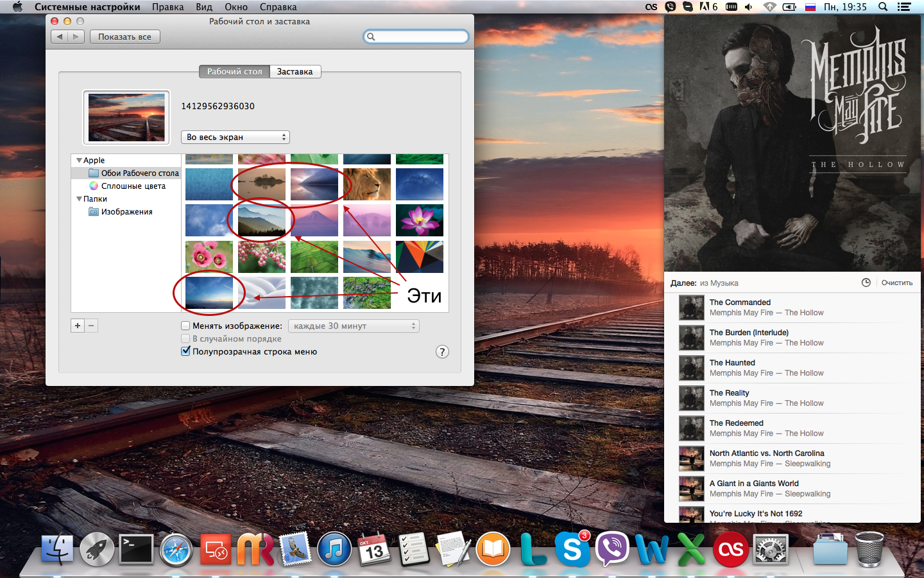The width and height of the screenshot is (924, 578).
Task: Open the Trash in the Dock
Action: click(x=869, y=550)
